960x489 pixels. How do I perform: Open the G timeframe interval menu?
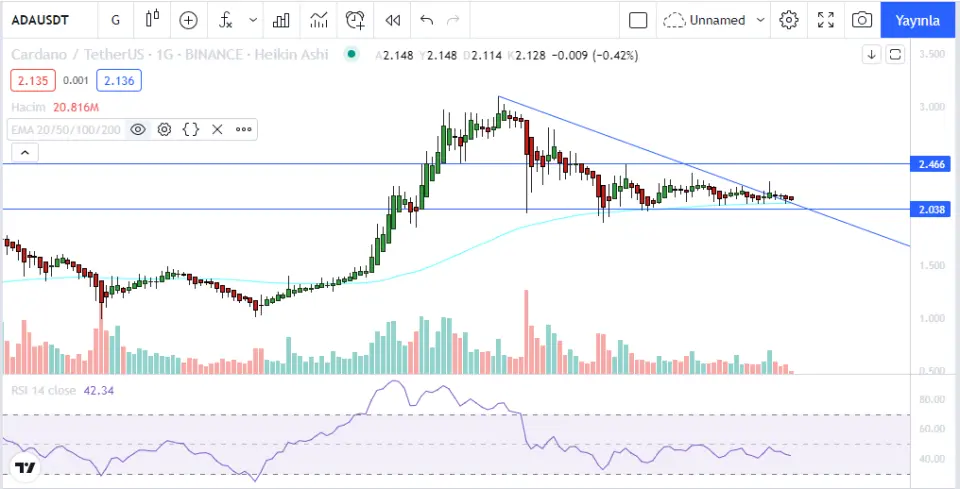pos(116,19)
